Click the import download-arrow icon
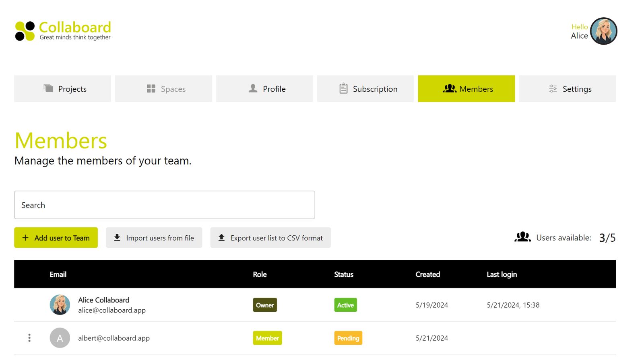 coord(117,237)
